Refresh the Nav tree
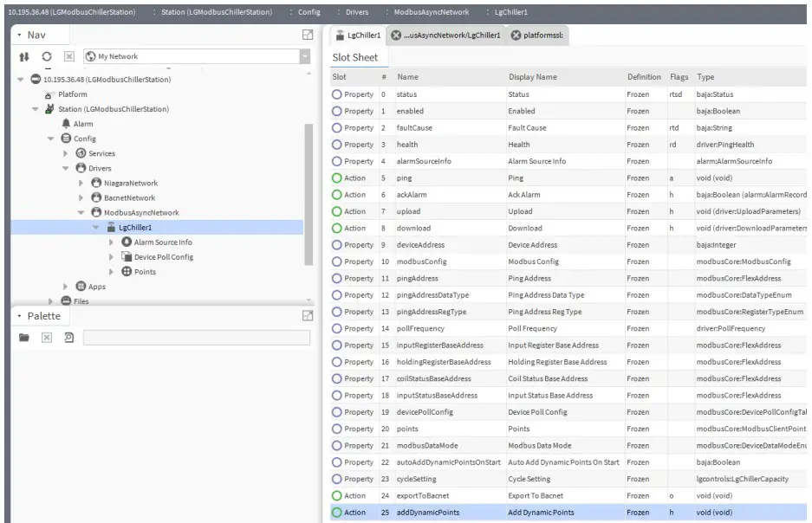Image resolution: width=812 pixels, height=523 pixels. (46, 57)
